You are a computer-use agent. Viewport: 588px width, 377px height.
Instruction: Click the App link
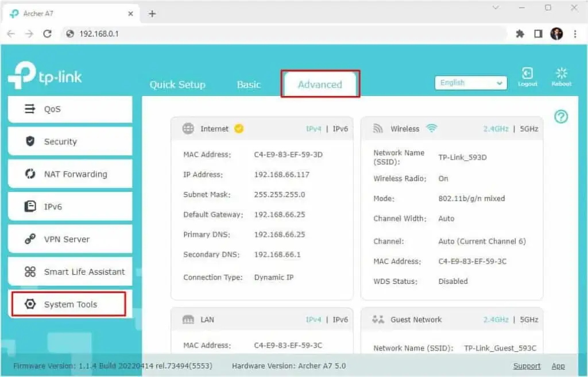(558, 366)
